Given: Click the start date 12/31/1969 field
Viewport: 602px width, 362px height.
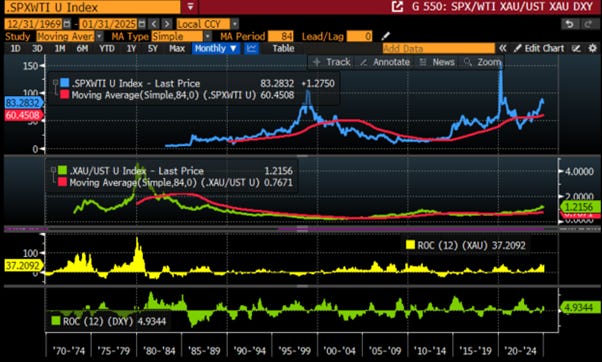Looking at the screenshot, I should [x=34, y=24].
